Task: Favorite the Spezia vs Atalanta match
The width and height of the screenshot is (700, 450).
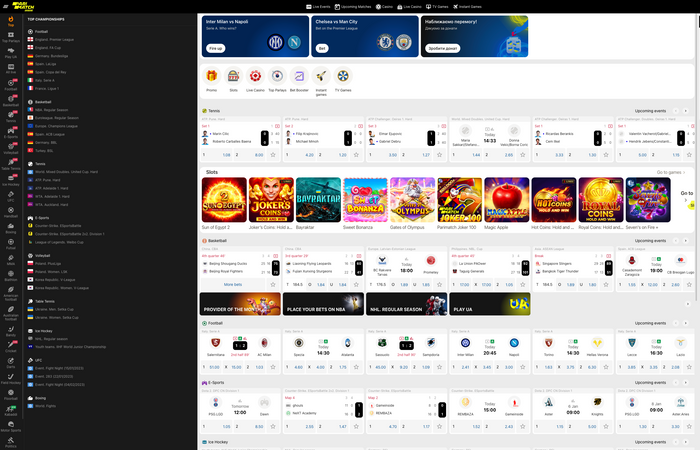Action: click(x=356, y=367)
